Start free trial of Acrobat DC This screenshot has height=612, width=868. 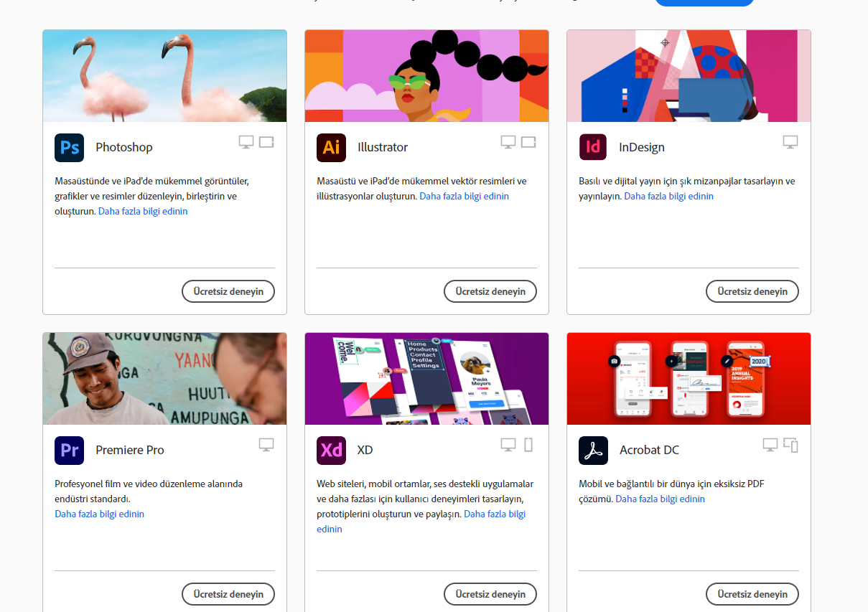pos(752,594)
